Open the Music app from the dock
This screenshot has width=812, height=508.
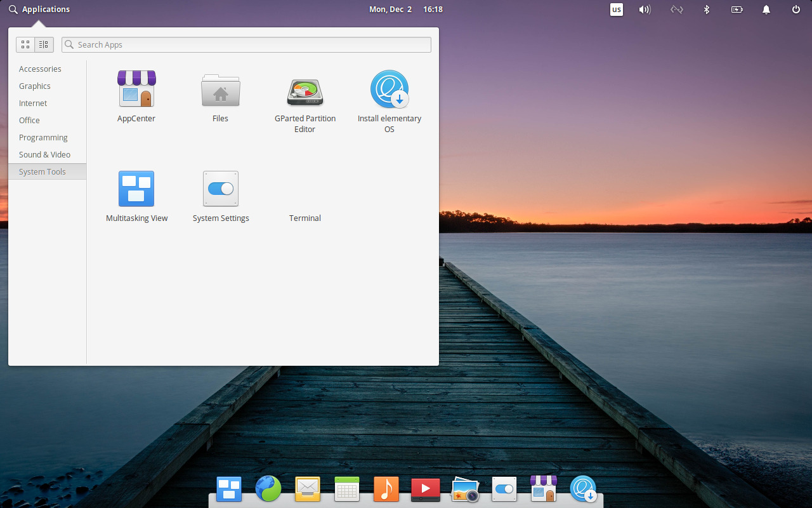(386, 489)
